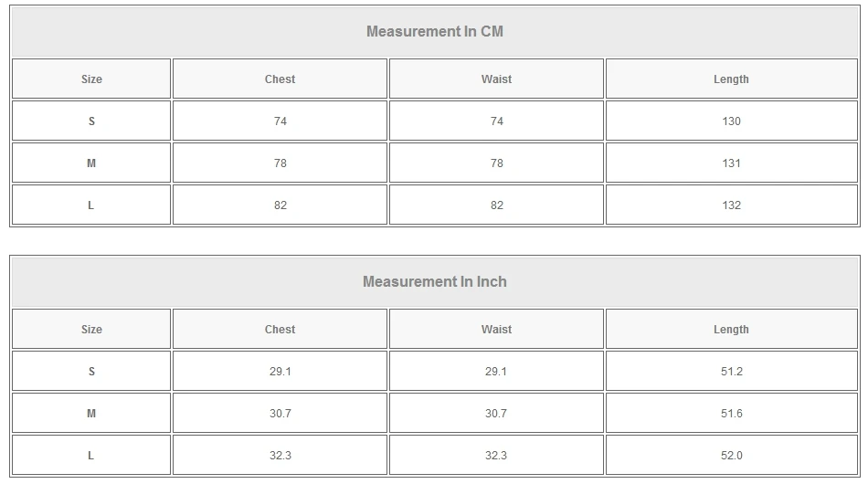The height and width of the screenshot is (484, 868).
Task: Click the Length header in the CM table
Action: (731, 79)
